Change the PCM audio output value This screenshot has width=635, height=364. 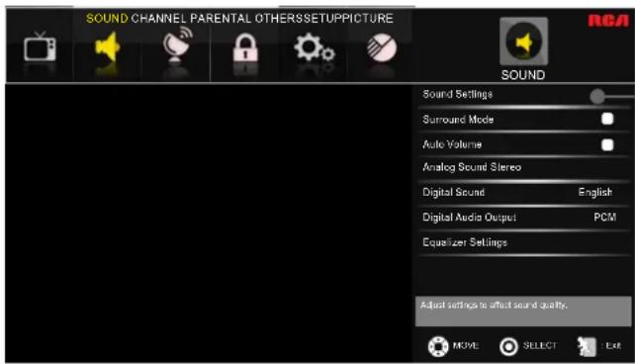[x=605, y=218]
